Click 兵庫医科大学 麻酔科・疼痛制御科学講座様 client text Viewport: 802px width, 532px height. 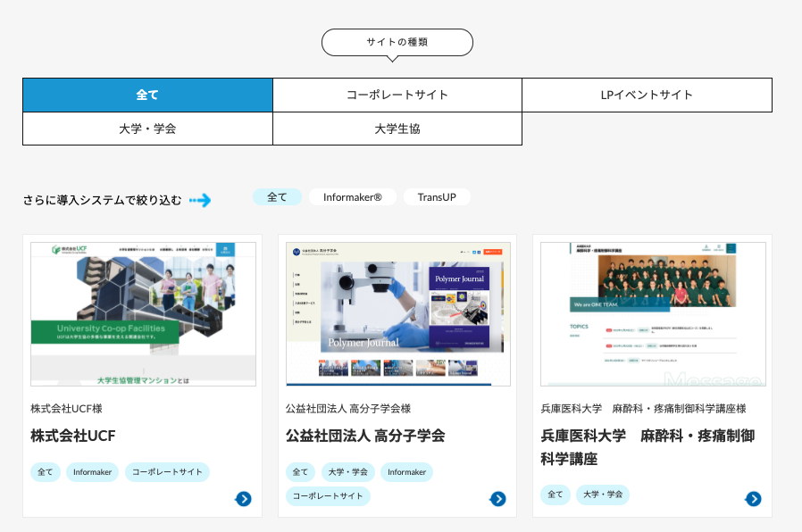click(643, 409)
